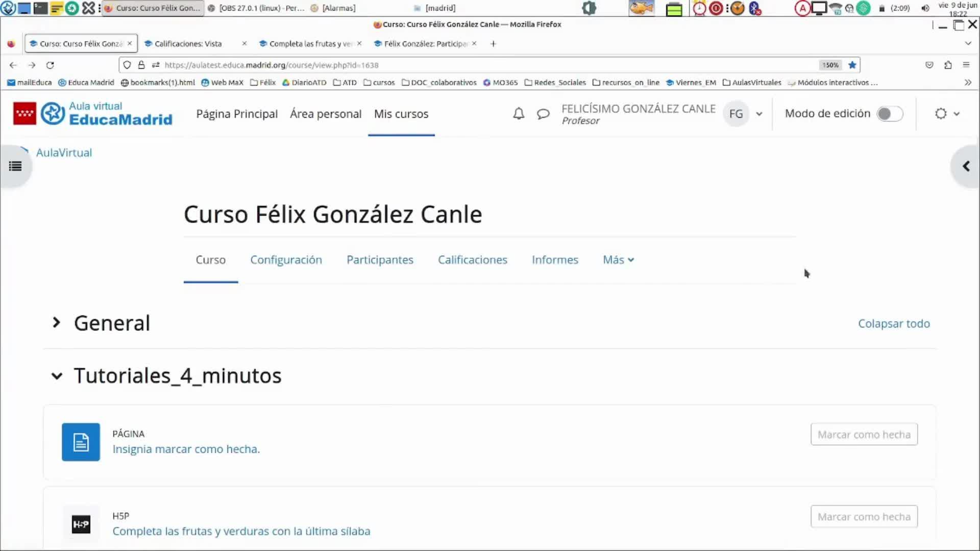Reload the page with refresh icon
Image resolution: width=980 pixels, height=551 pixels.
coord(50,65)
